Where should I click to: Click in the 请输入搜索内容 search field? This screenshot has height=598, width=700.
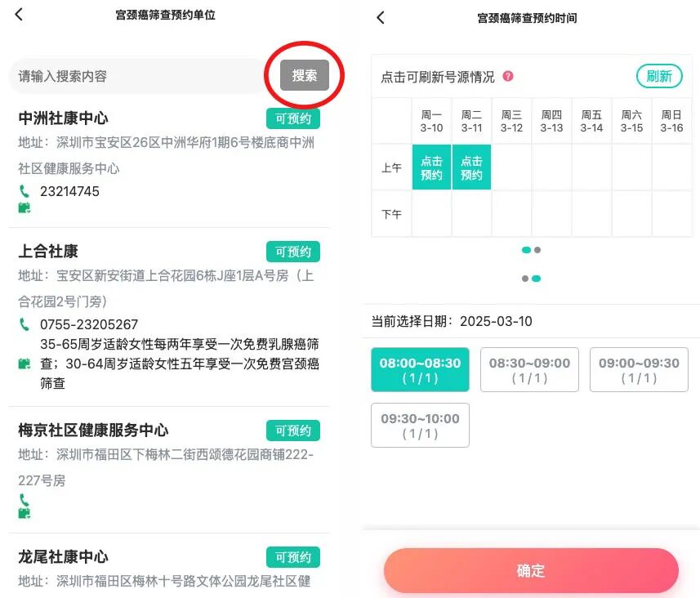tap(138, 76)
